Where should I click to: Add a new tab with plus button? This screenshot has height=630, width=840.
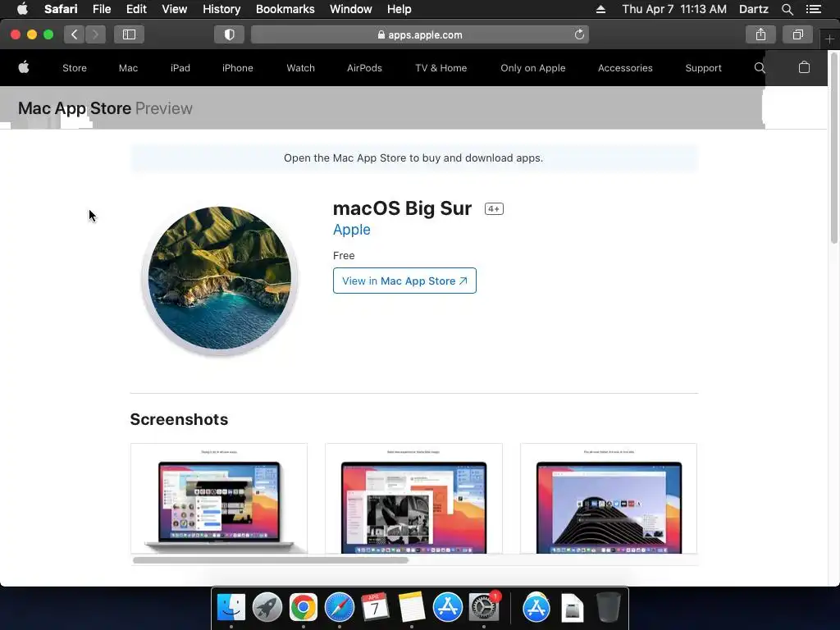pos(829,39)
